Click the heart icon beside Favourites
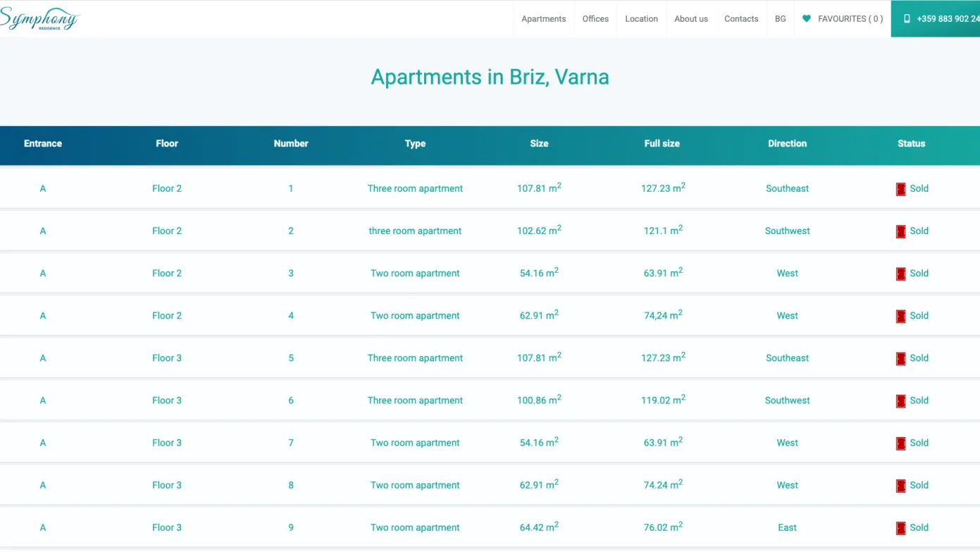 tap(807, 19)
